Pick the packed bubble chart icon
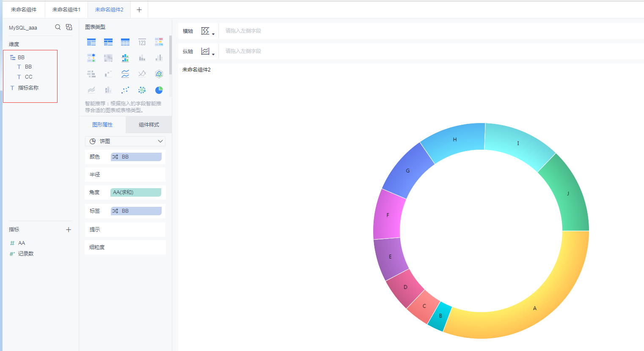The height and width of the screenshot is (351, 644). 142,90
